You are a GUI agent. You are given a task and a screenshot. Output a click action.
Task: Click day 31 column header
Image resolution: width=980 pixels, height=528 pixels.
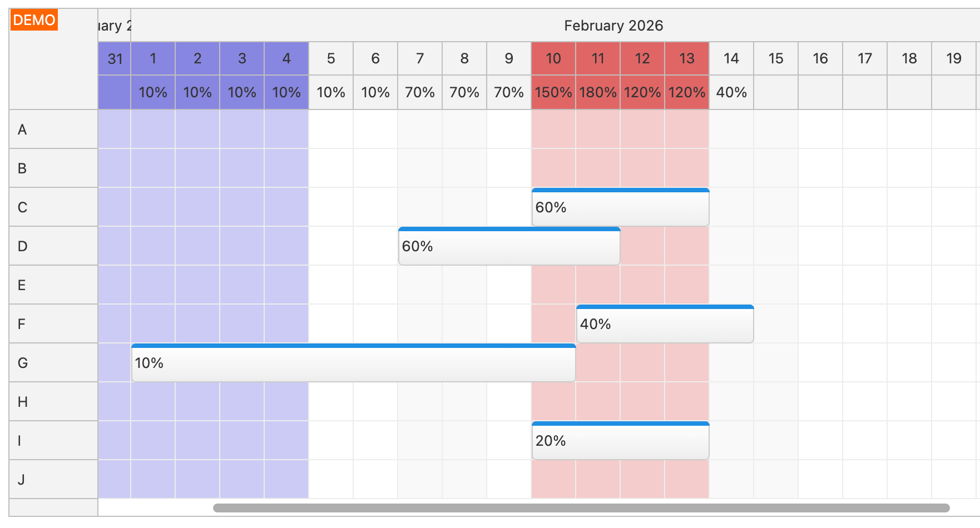pyautogui.click(x=115, y=58)
